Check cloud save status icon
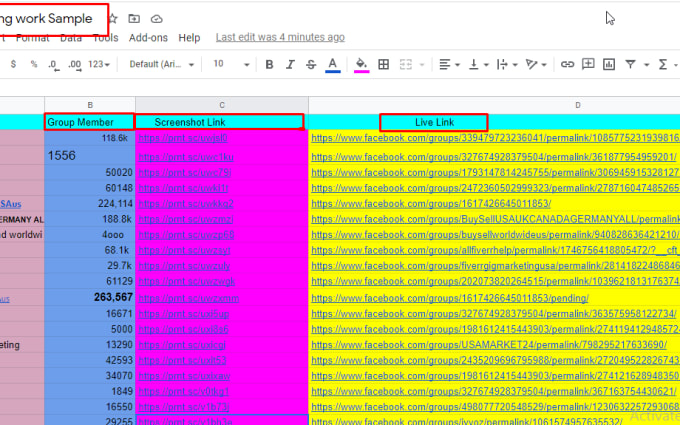The width and height of the screenshot is (680, 425). [156, 19]
